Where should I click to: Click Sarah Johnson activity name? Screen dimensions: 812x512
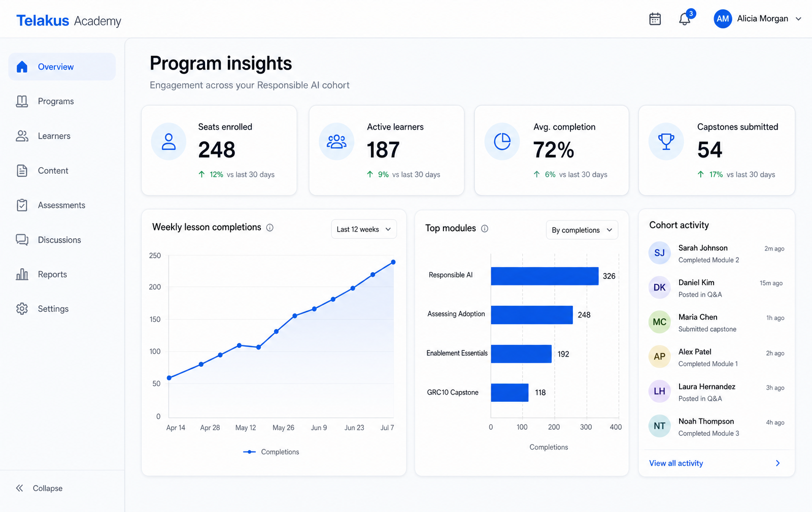pos(703,248)
